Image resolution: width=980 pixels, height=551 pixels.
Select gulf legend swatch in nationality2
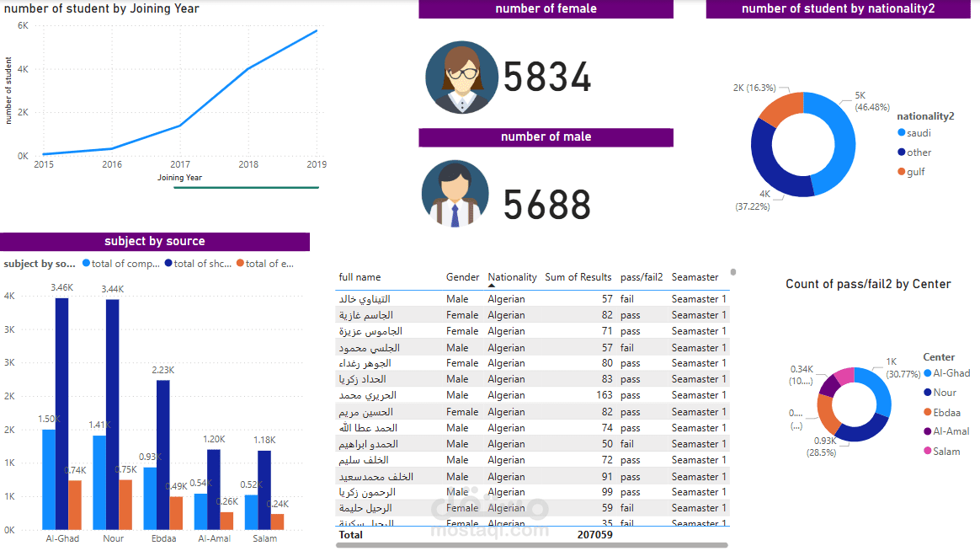(901, 171)
